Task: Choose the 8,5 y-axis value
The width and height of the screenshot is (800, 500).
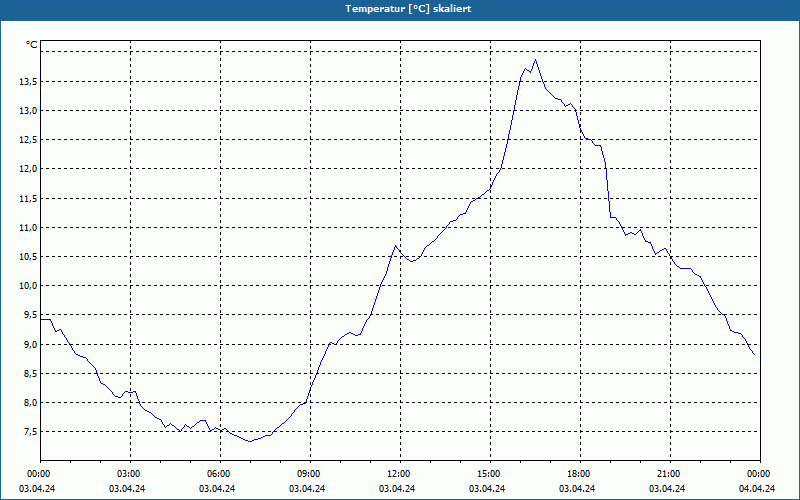Action: point(31,373)
